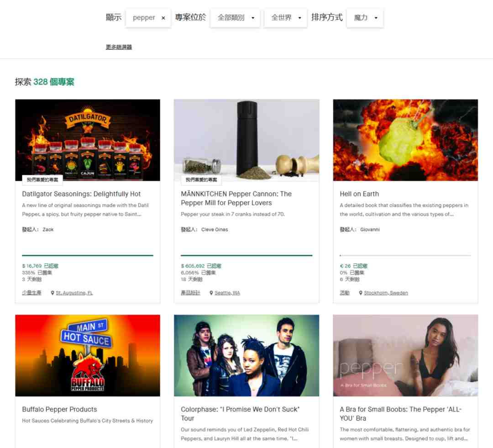Open the Pepper bra project image
This screenshot has height=448, width=493.
pyautogui.click(x=405, y=355)
